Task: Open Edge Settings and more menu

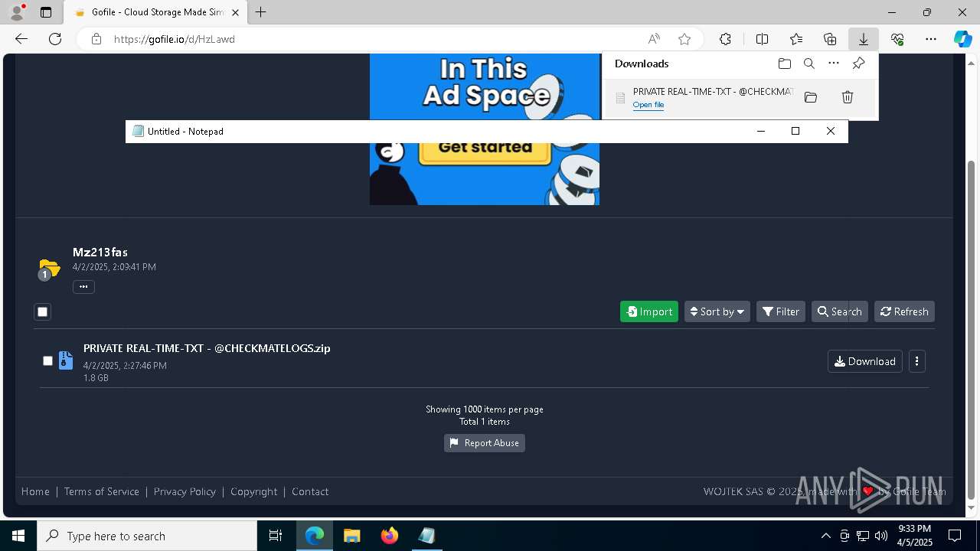Action: tap(931, 39)
